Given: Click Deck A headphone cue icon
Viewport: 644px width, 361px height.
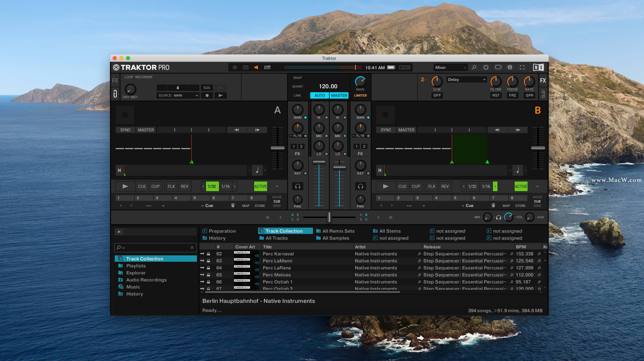Looking at the screenshot, I should tap(297, 186).
